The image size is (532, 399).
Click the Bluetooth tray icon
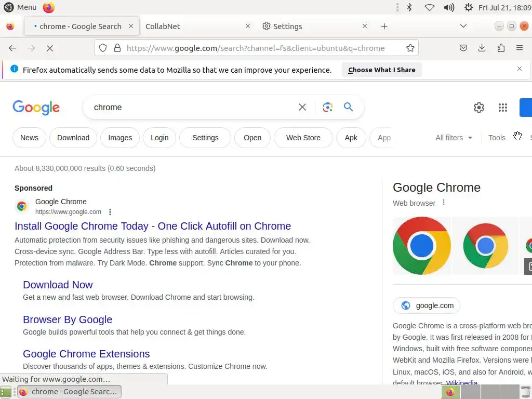pos(409,7)
